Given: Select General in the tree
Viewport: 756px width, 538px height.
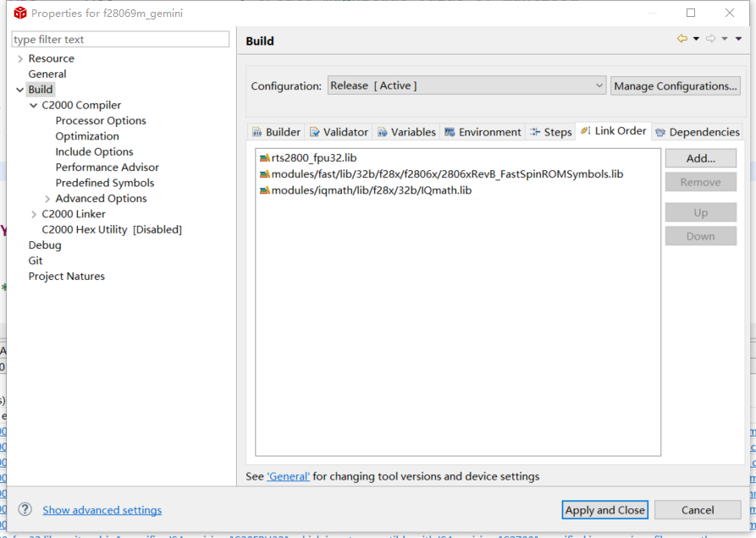Looking at the screenshot, I should [x=47, y=74].
